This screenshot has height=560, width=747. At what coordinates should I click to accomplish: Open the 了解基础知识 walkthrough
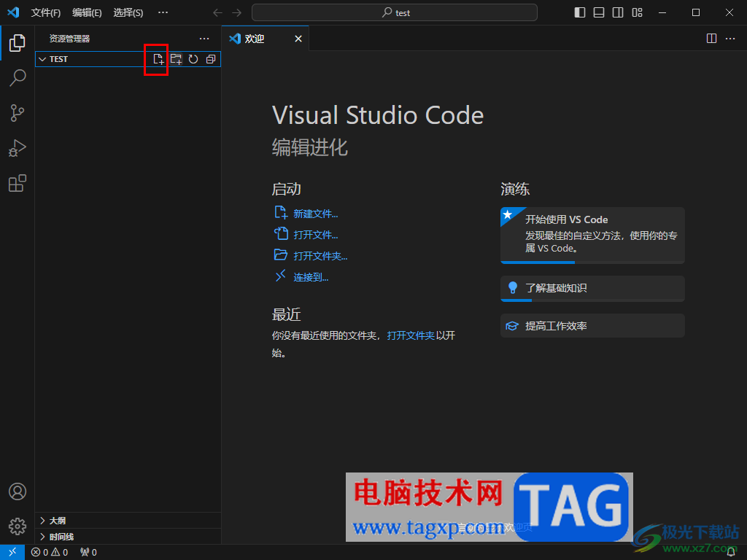pos(592,288)
